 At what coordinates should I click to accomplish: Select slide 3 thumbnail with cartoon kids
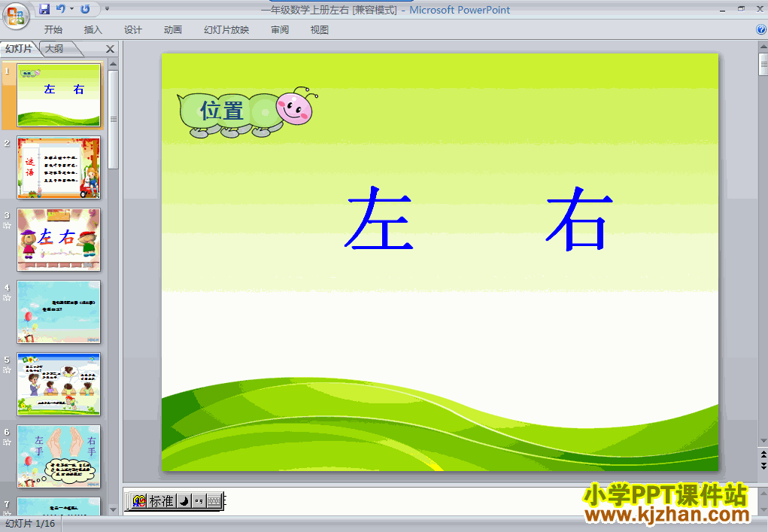(x=59, y=239)
